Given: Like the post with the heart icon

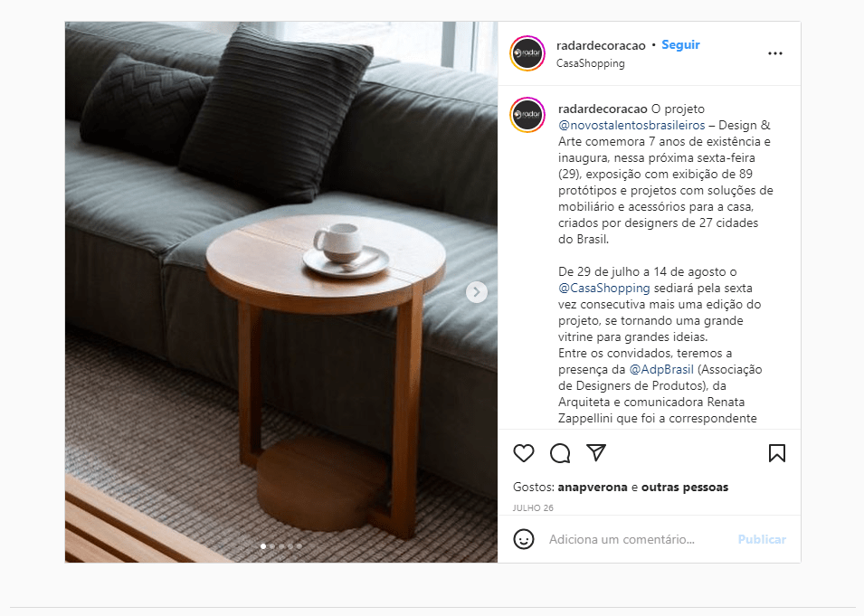Looking at the screenshot, I should click(x=524, y=453).
